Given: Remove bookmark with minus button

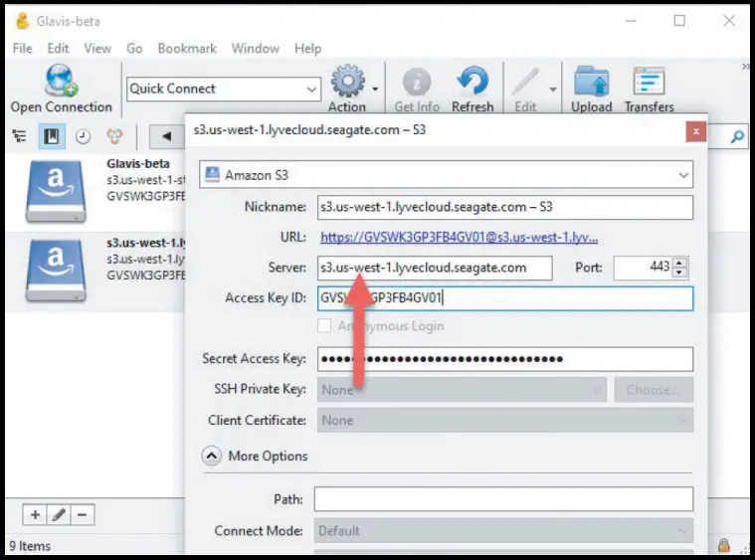Looking at the screenshot, I should (83, 514).
